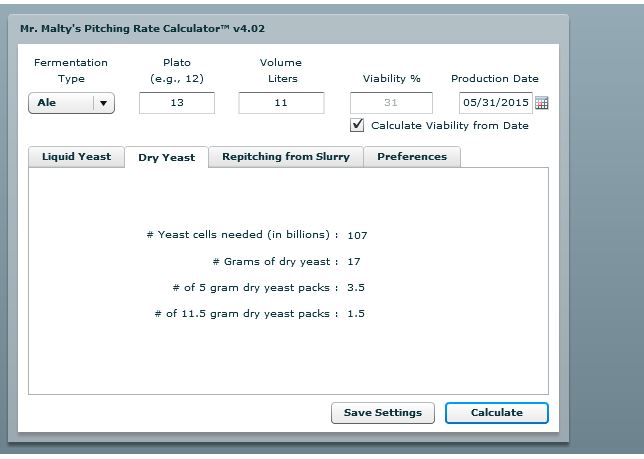Open the Repitching from Slurry tab

coord(285,157)
